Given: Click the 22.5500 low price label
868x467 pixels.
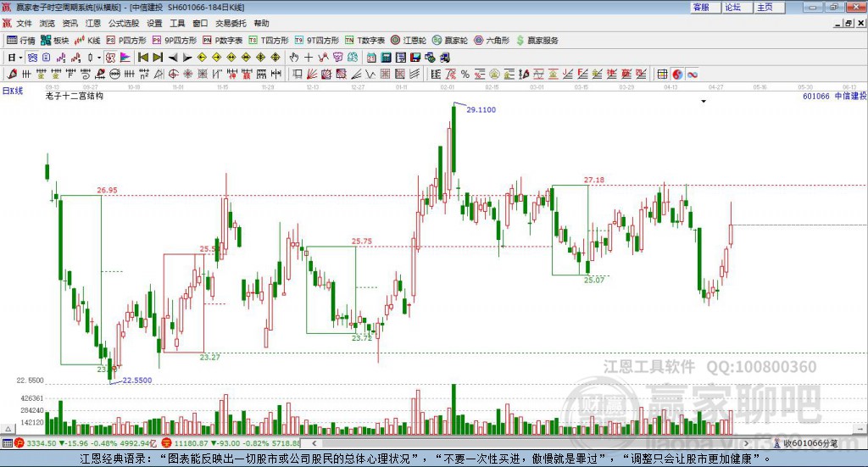Looking at the screenshot, I should 136,381.
